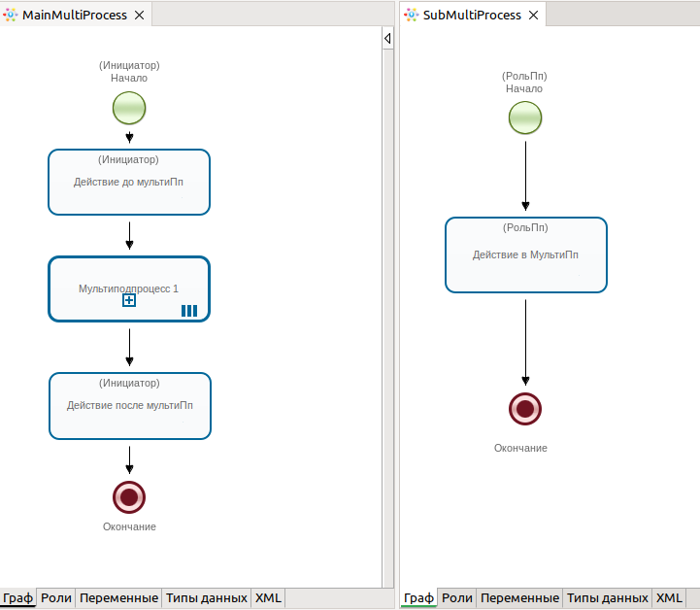Viewport: 700px width, 610px height.
Task: Select the 'Действие в МультиПп' task node
Action: coord(525,254)
